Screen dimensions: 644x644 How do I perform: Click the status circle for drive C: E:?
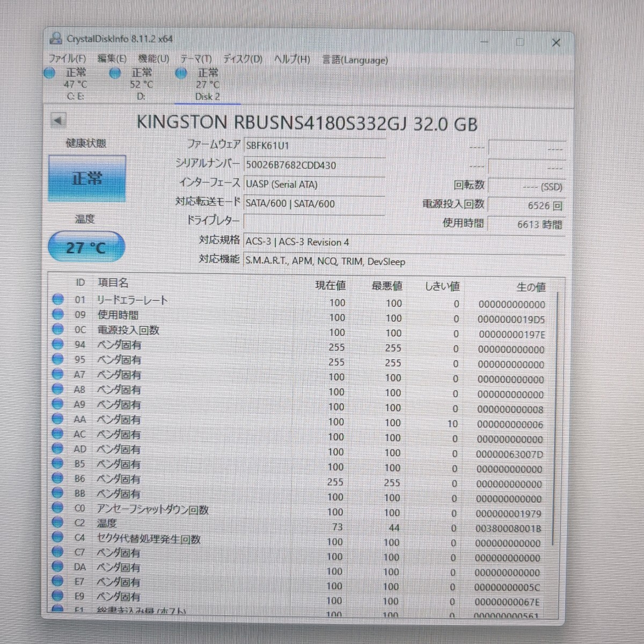click(x=50, y=74)
